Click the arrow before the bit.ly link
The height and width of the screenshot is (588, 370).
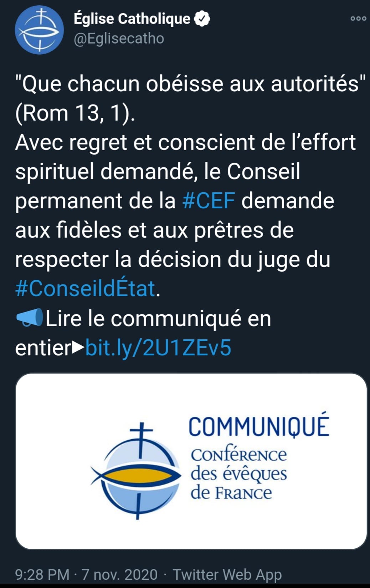[x=78, y=347]
